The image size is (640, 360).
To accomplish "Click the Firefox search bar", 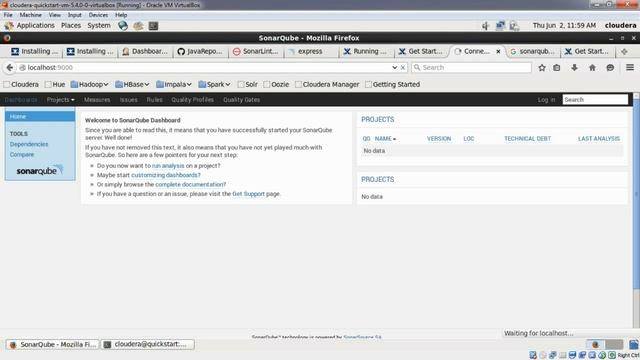I will (x=471, y=68).
